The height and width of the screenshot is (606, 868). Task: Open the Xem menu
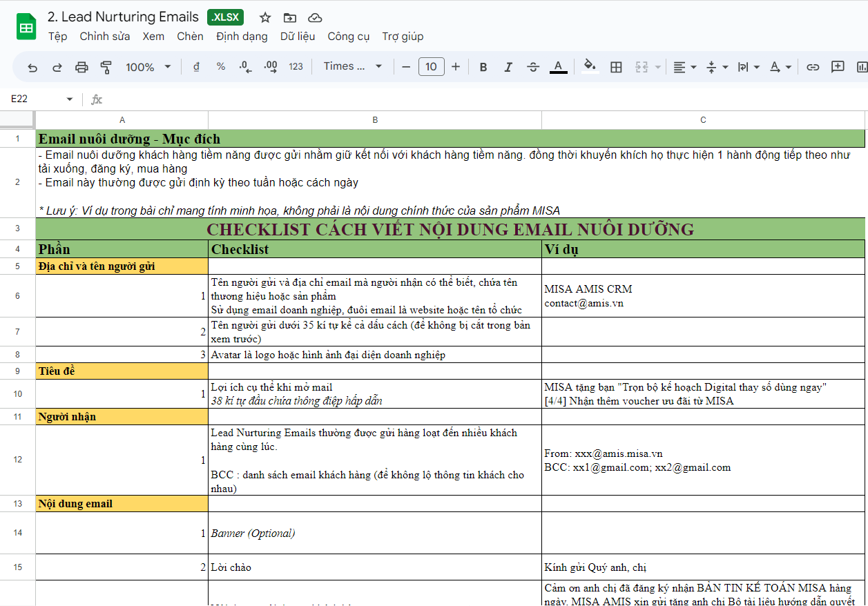pos(153,37)
